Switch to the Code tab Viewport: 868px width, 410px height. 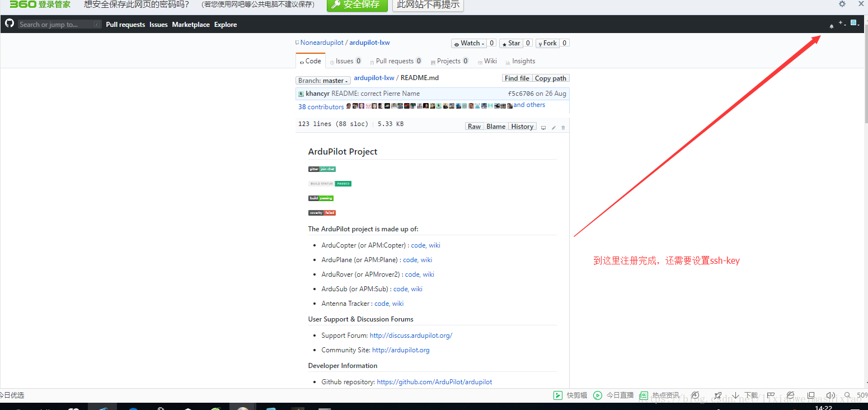click(310, 61)
